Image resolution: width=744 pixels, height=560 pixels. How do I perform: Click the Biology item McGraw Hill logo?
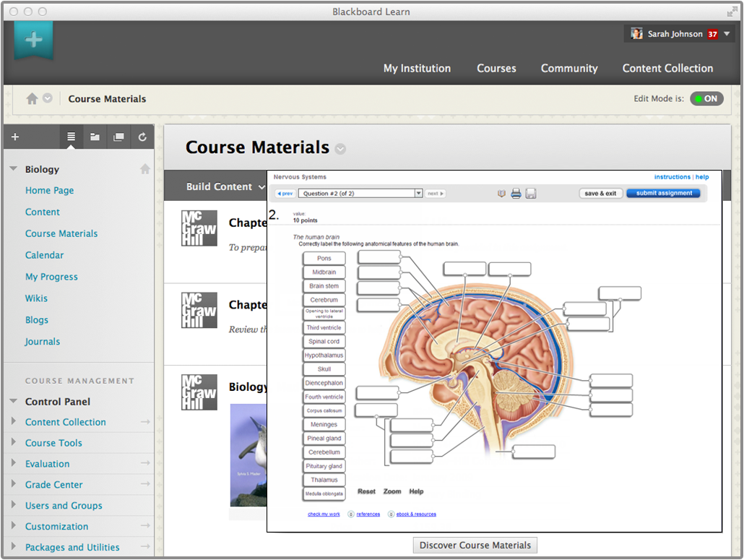point(199,392)
